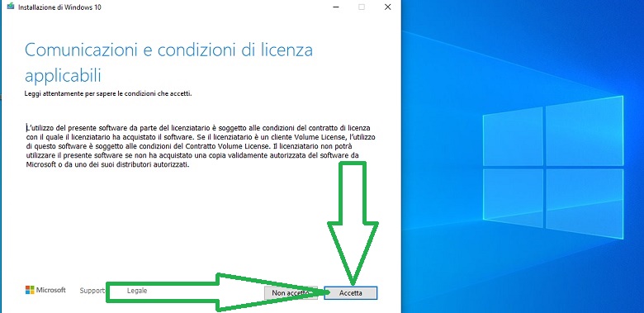Viewport: 644px width, 313px height.
Task: Click the license paragraph starting 'L'utilizzo del presente software'
Action: click(201, 146)
